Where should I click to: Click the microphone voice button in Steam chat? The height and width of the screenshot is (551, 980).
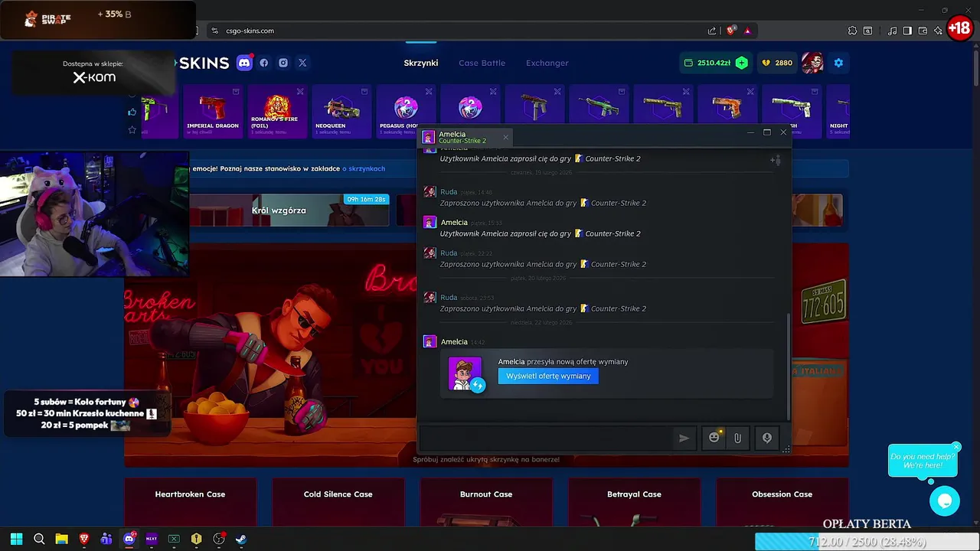coord(767,438)
